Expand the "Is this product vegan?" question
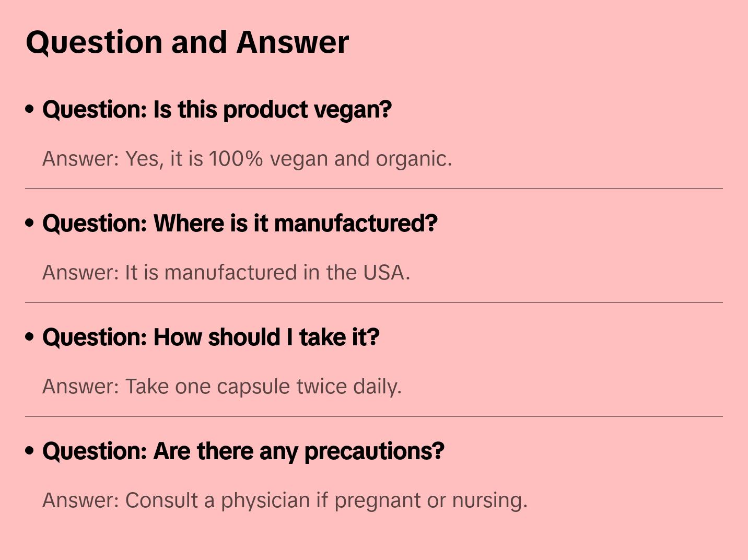This screenshot has height=560, width=748. pos(217,110)
